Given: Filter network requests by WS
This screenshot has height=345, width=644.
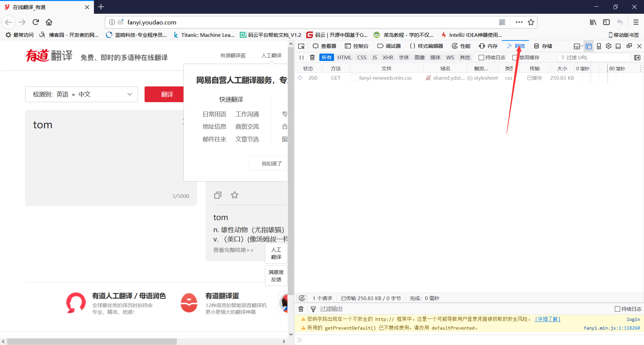Looking at the screenshot, I should (450, 58).
